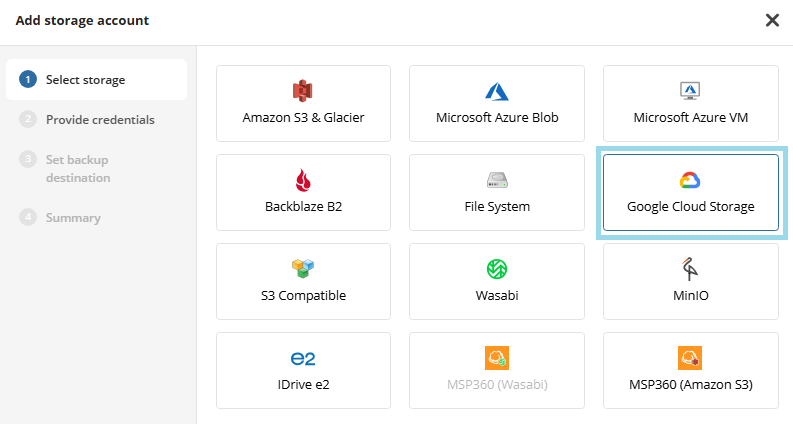This screenshot has width=793, height=424.
Task: Click the MinIO flamingo icon
Action: pos(690,269)
